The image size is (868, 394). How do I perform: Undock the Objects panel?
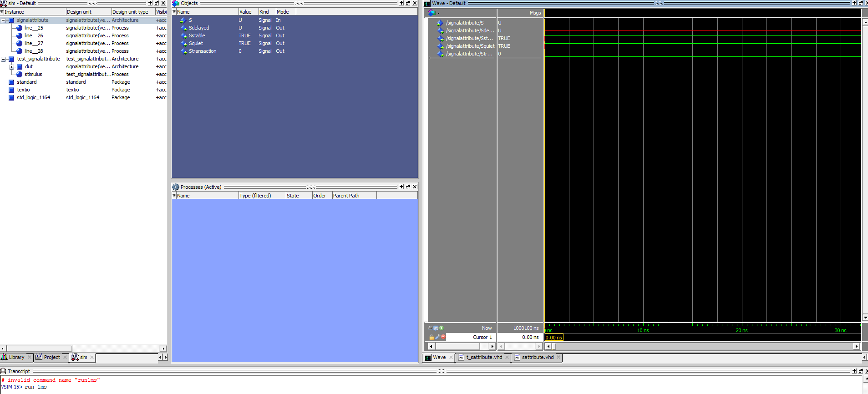pos(408,3)
